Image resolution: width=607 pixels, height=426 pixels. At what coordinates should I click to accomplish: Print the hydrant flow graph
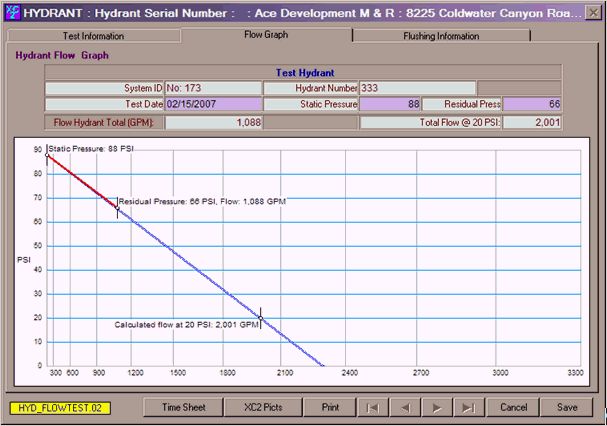(329, 407)
